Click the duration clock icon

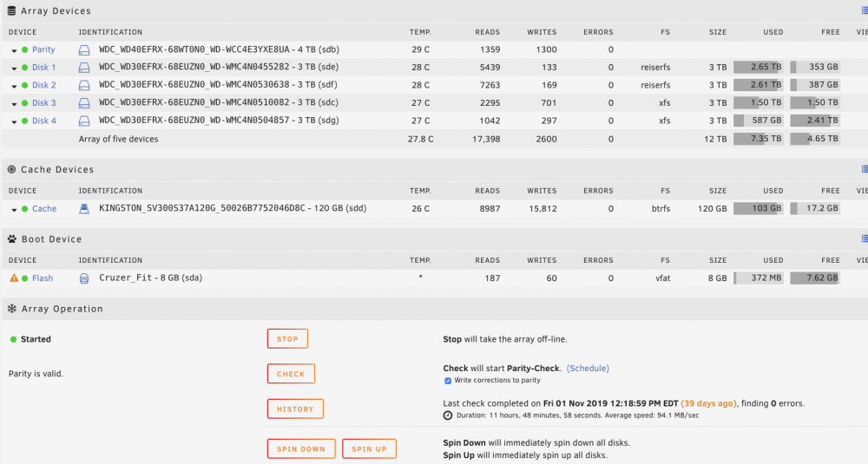[x=448, y=415]
